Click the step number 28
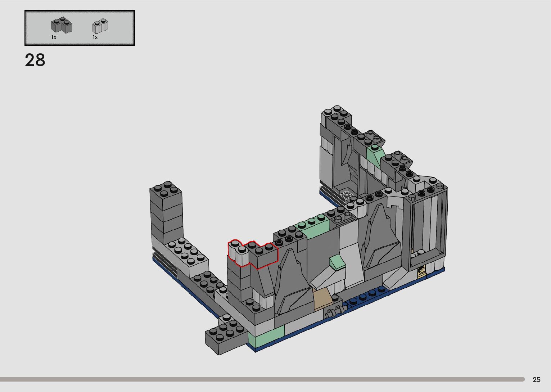 tap(35, 60)
